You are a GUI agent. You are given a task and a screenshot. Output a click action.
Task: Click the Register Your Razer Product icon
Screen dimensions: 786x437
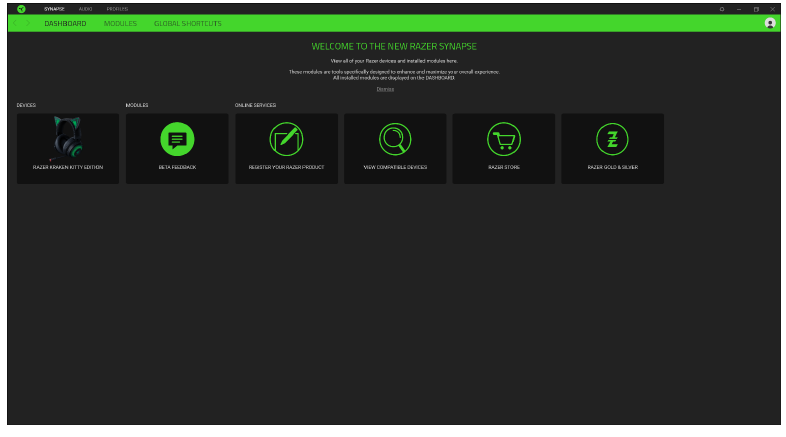pos(286,139)
